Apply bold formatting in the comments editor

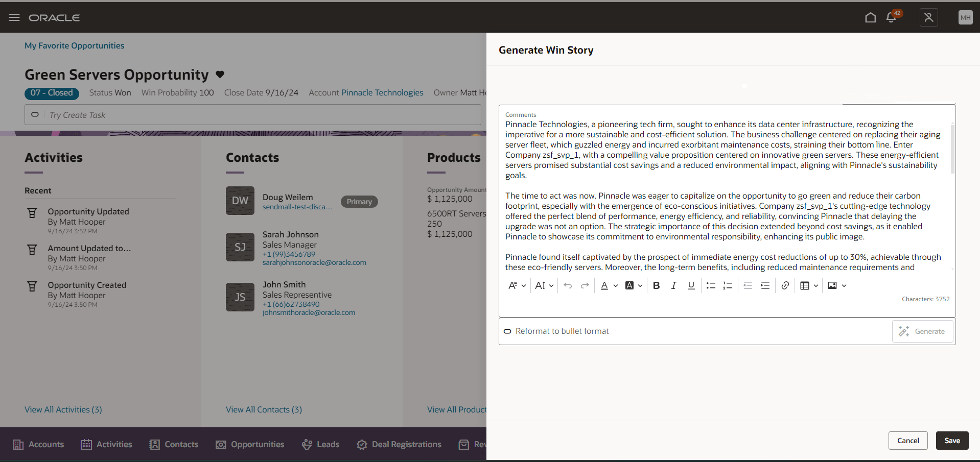[657, 285]
